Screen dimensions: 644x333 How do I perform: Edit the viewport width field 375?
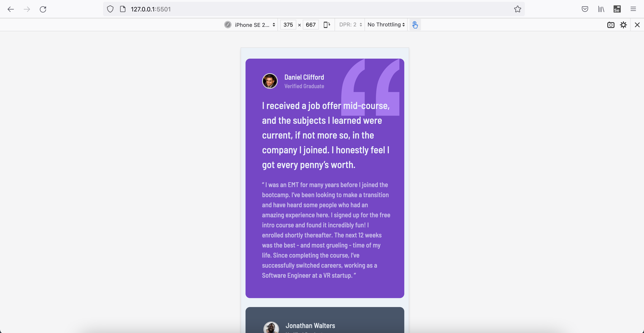click(288, 25)
